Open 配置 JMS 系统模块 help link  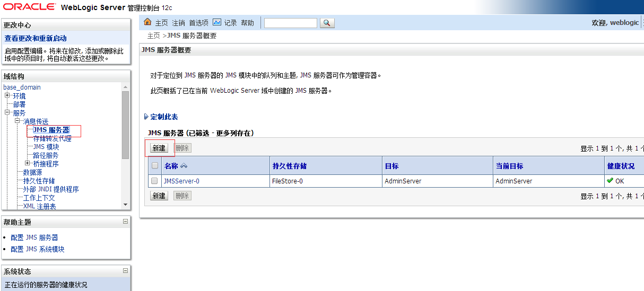(38, 249)
